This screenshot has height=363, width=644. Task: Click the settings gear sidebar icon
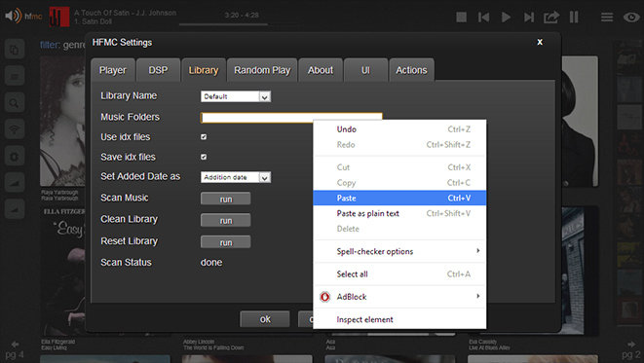[x=15, y=156]
